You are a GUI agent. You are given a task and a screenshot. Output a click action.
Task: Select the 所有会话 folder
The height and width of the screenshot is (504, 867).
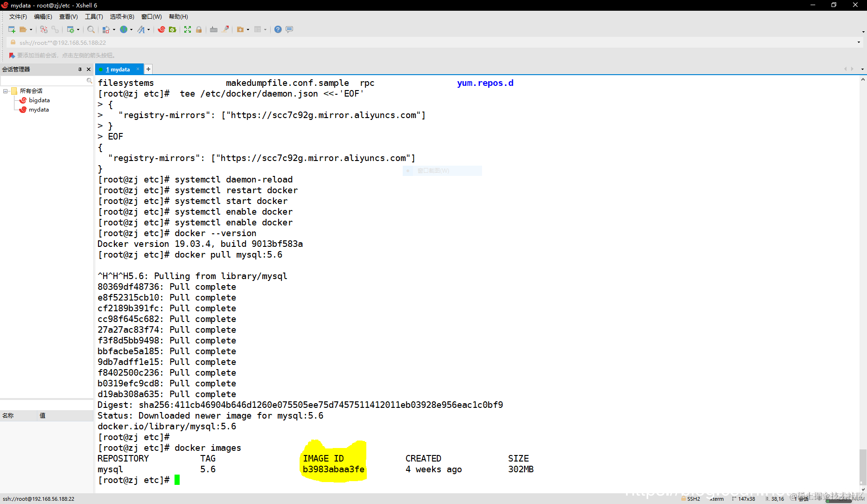[31, 91]
